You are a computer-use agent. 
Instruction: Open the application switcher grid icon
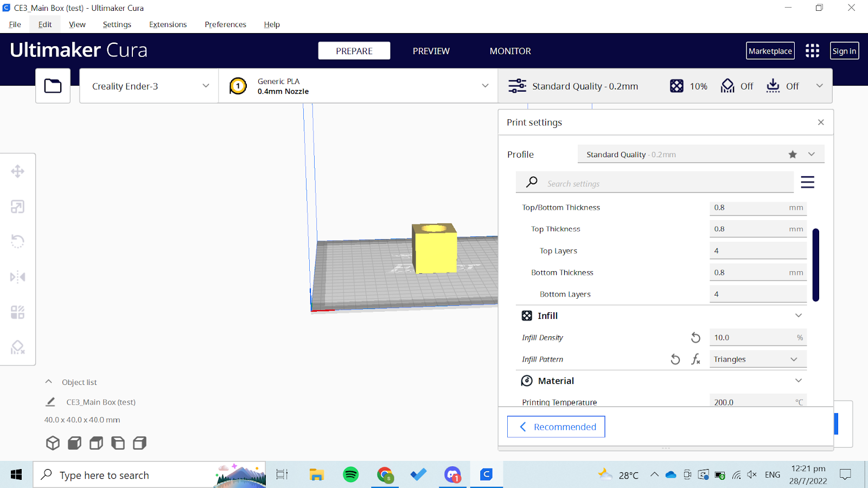click(812, 51)
